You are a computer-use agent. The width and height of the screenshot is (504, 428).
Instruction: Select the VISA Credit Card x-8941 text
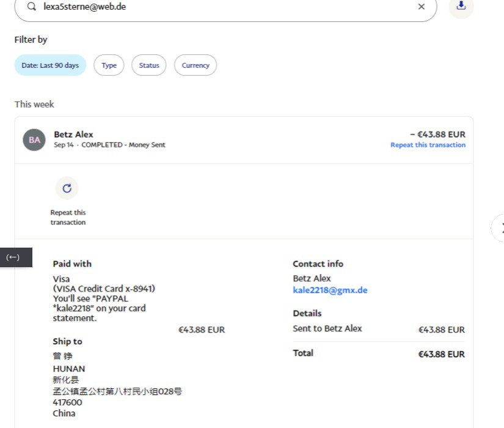(x=104, y=289)
